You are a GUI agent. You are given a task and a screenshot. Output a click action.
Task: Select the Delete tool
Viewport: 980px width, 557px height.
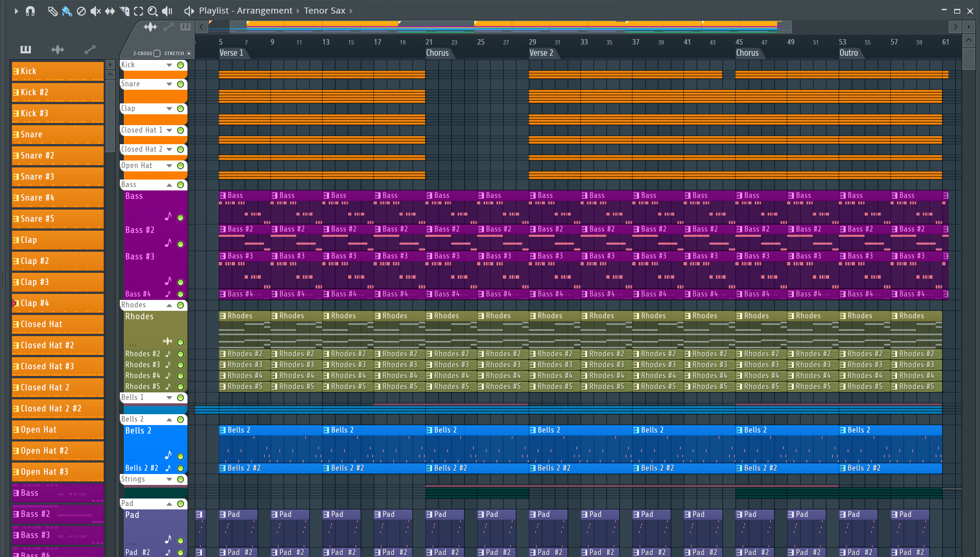81,11
